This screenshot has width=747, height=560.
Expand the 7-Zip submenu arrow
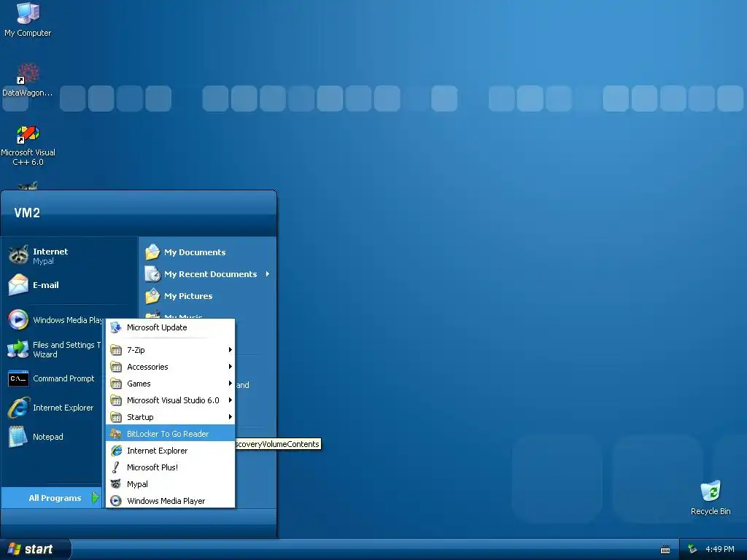click(230, 350)
